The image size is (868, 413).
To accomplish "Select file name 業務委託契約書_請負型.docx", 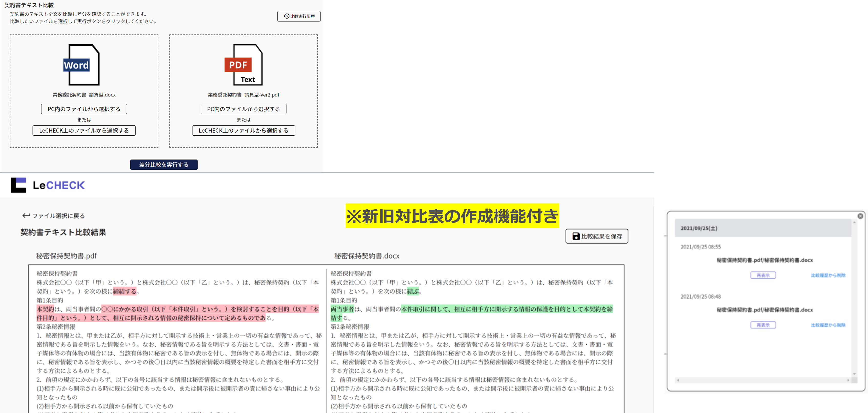I will (84, 95).
